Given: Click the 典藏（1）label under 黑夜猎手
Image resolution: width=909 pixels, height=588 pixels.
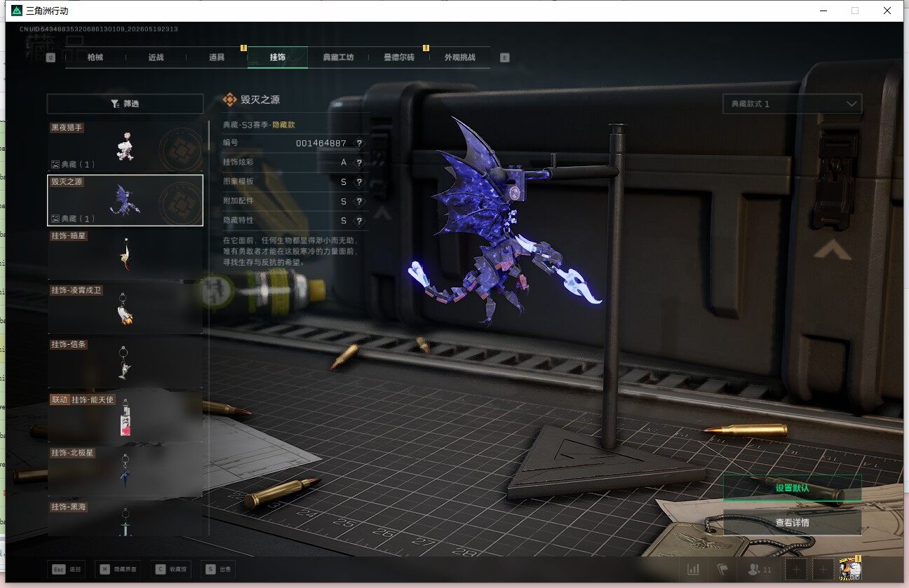Looking at the screenshot, I should tap(74, 165).
